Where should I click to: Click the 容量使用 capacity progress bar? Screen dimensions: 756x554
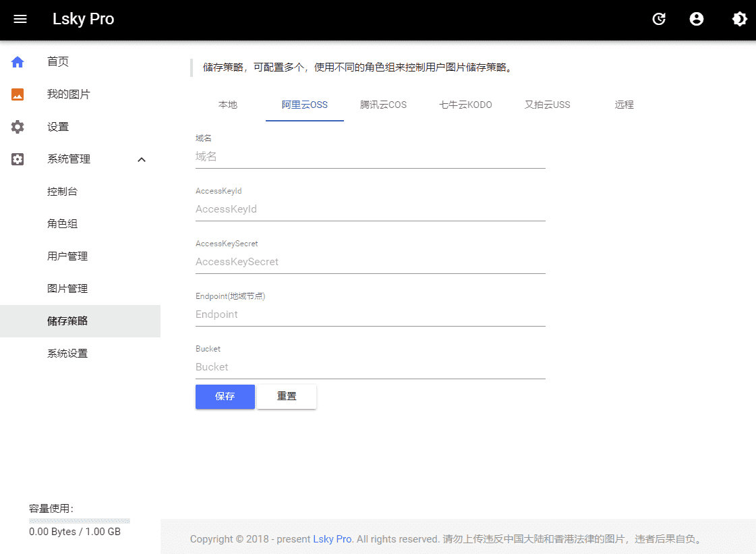[79, 520]
